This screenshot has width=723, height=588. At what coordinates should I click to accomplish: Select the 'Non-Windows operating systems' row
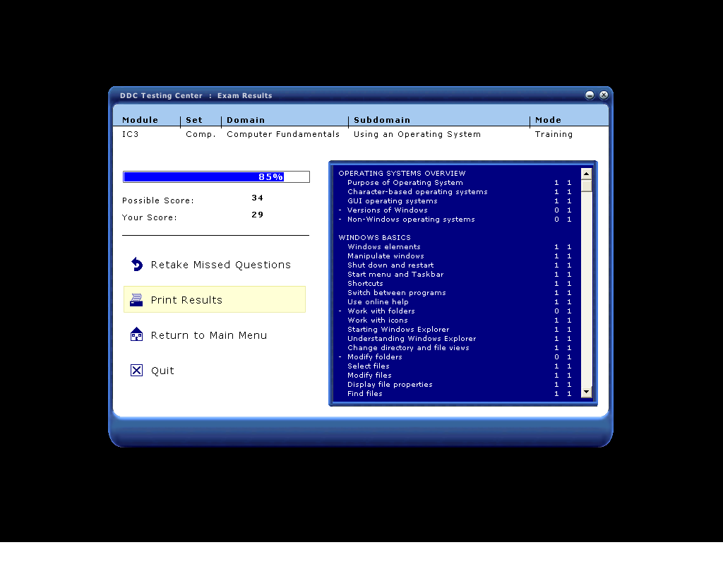tap(455, 220)
